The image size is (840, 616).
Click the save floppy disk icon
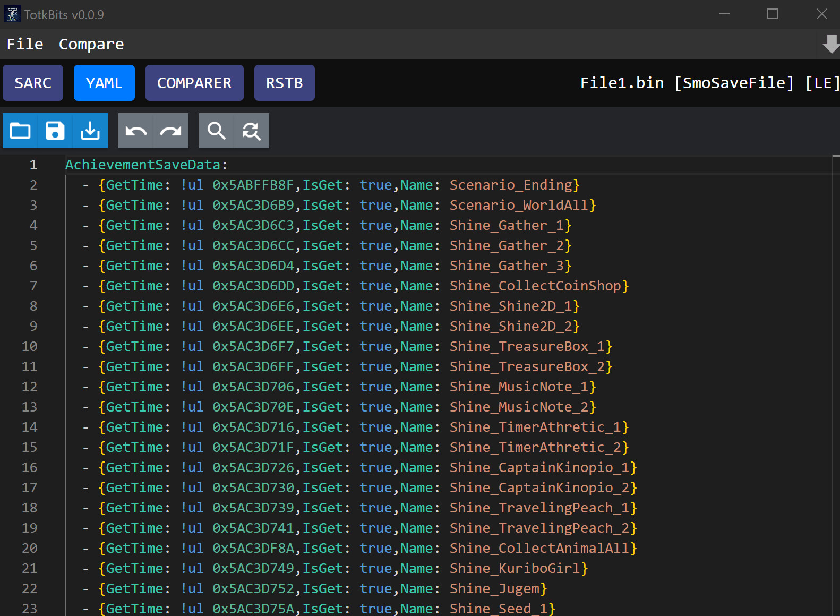click(x=55, y=131)
